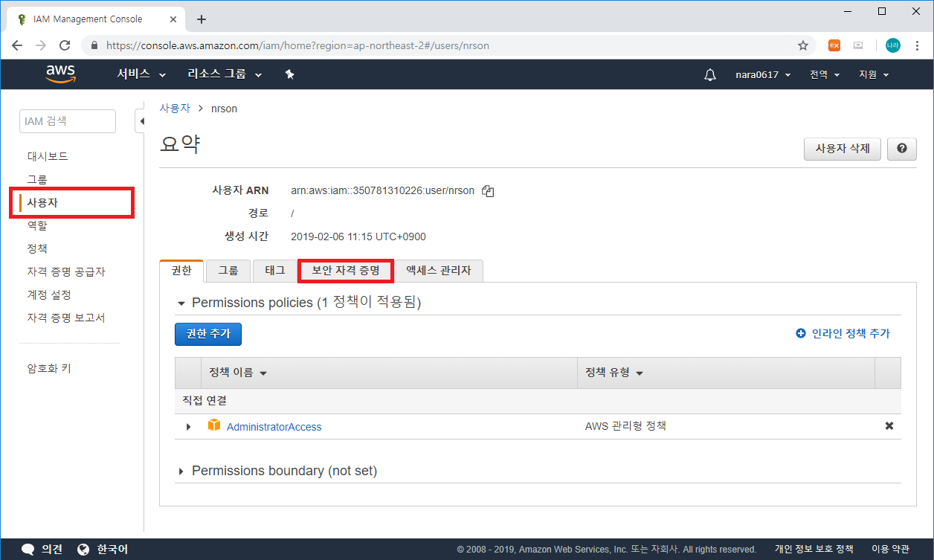Image resolution: width=934 pixels, height=560 pixels.
Task: Open the 액세스 관리자 tab
Action: pyautogui.click(x=439, y=271)
